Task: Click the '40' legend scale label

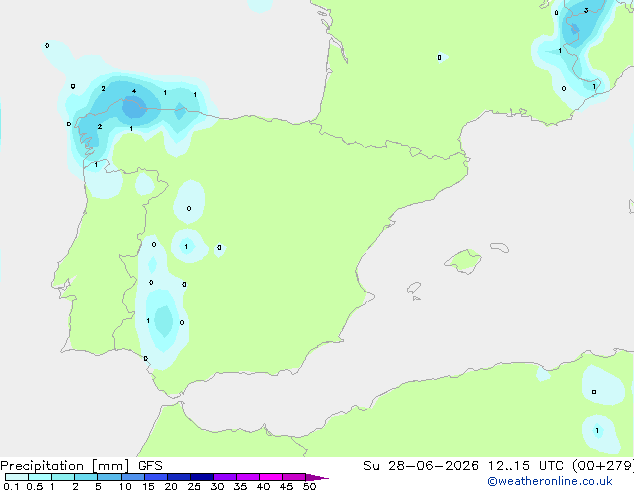Action: [263, 486]
